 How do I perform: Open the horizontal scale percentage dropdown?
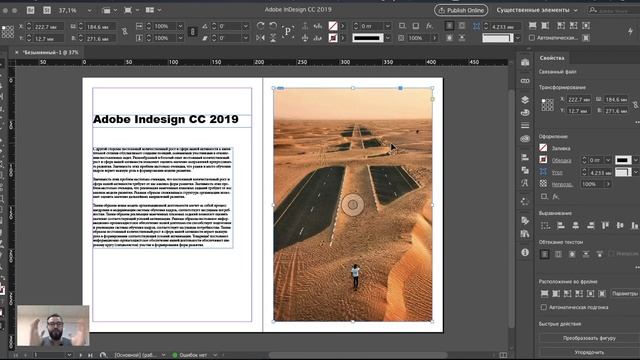(180, 26)
